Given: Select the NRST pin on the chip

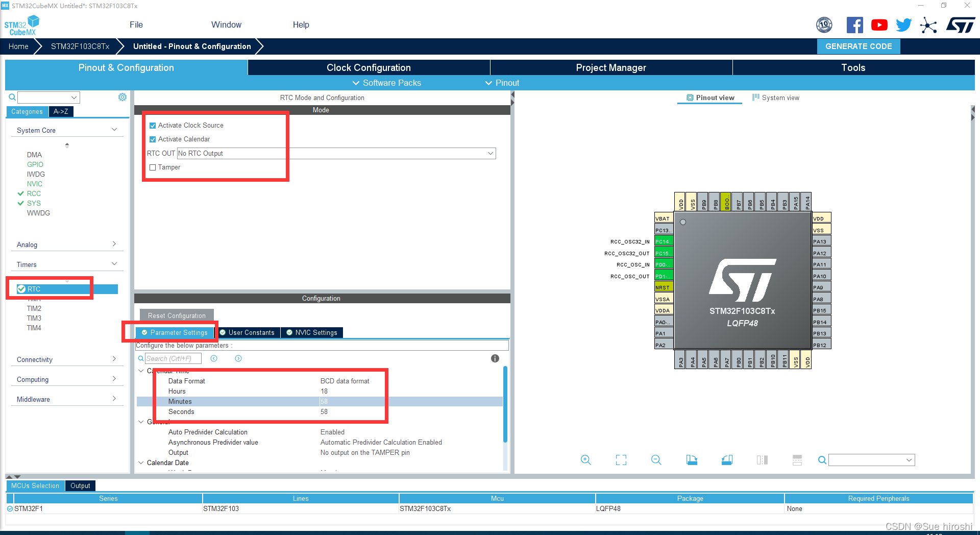Looking at the screenshot, I should pyautogui.click(x=664, y=287).
